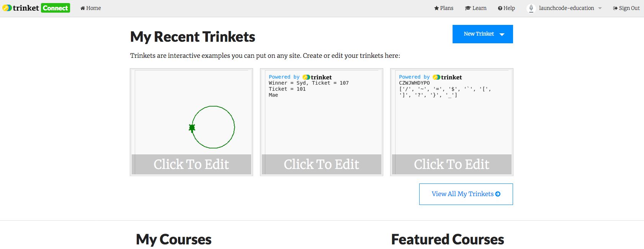Click the Learn graduation cap icon

coord(467,8)
